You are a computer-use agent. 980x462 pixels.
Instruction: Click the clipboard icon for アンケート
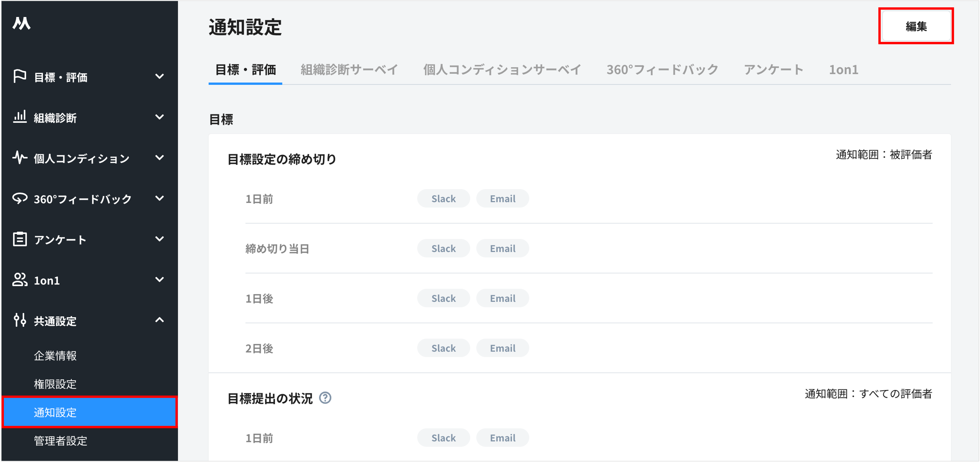[20, 239]
